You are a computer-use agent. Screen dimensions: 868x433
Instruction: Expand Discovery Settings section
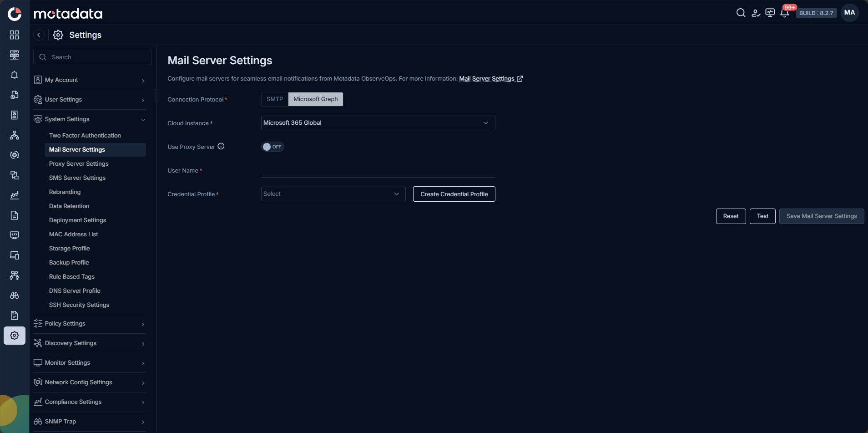[x=90, y=343]
